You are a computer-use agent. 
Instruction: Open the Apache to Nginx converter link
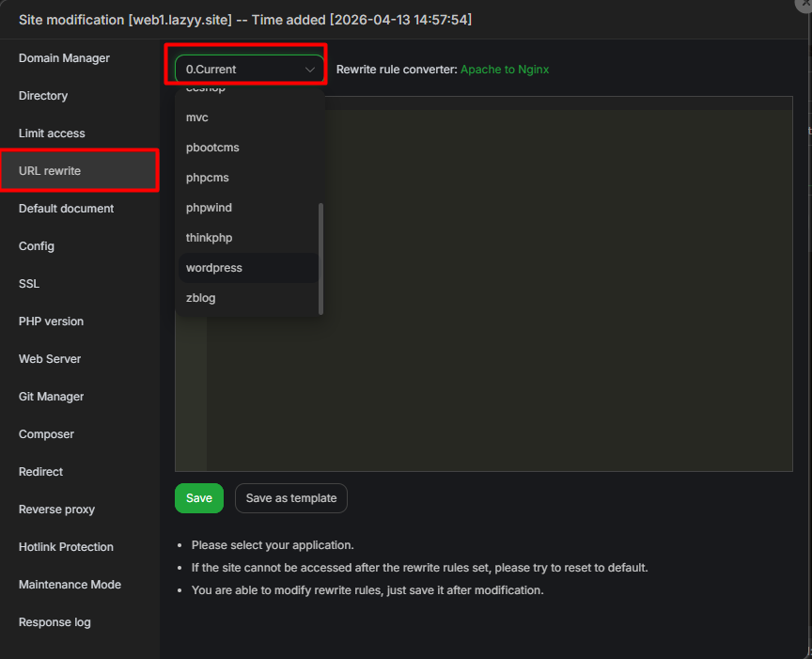click(x=505, y=70)
